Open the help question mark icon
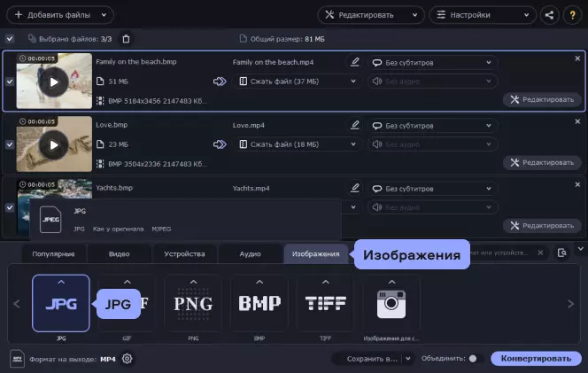The height and width of the screenshot is (373, 588). [573, 15]
